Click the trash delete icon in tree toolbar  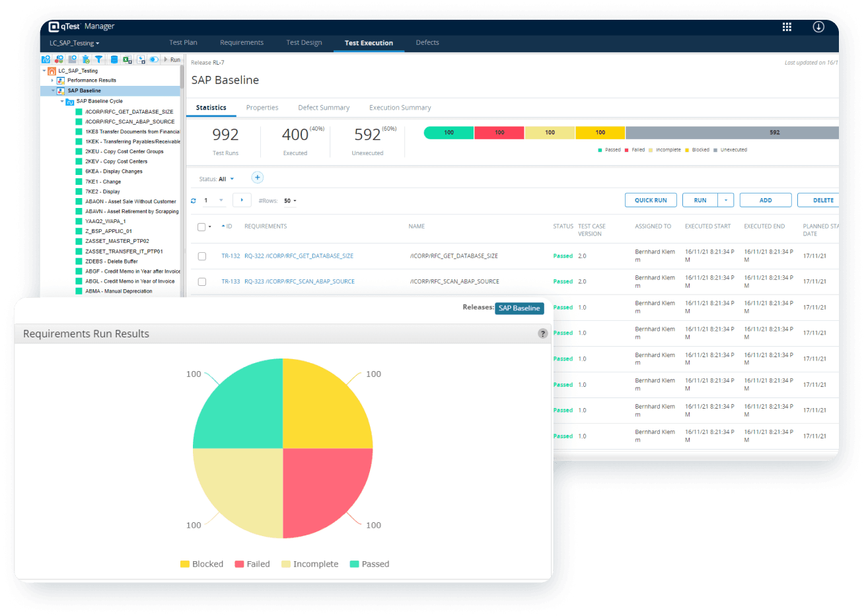[86, 59]
